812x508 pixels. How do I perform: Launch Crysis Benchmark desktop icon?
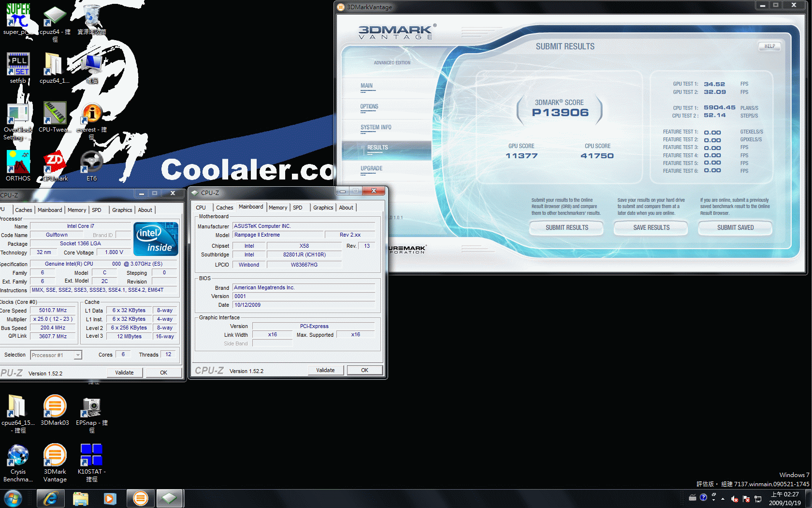[x=18, y=463]
